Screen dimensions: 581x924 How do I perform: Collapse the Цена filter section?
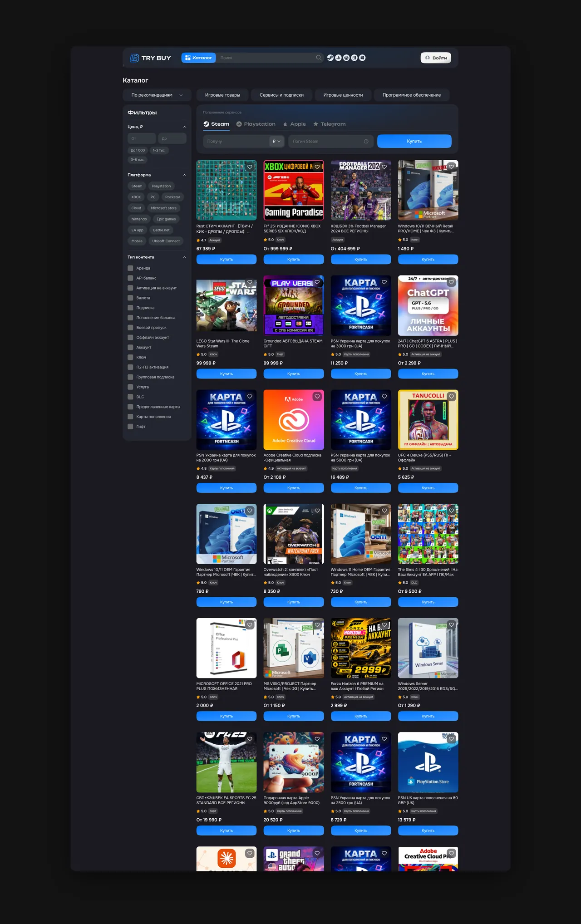pos(184,127)
